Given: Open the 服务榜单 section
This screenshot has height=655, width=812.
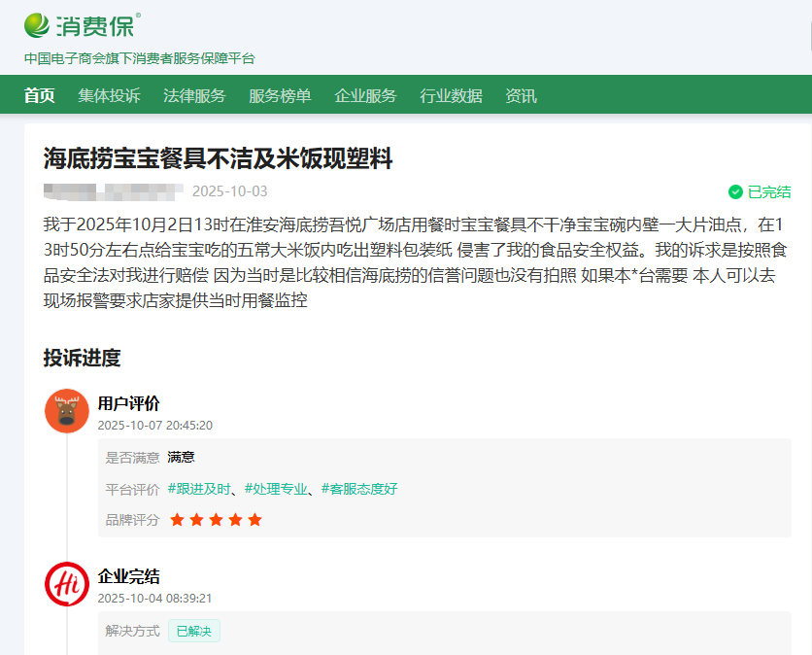Looking at the screenshot, I should [x=281, y=95].
